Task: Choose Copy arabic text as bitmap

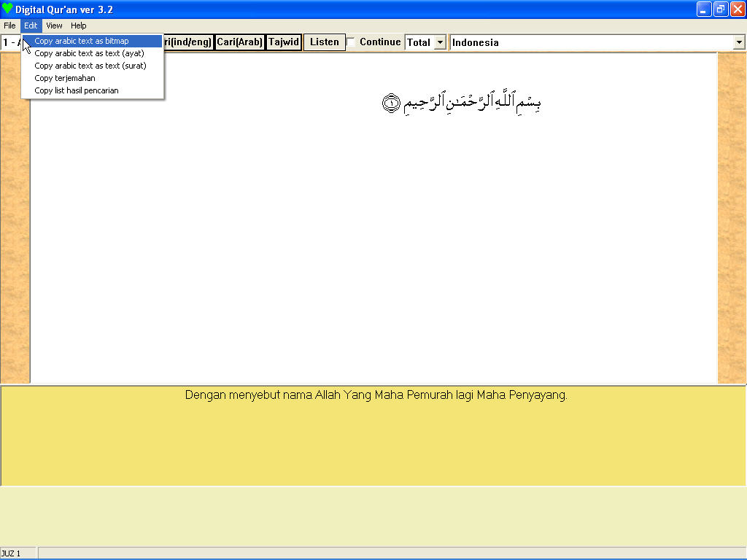Action: pyautogui.click(x=93, y=41)
